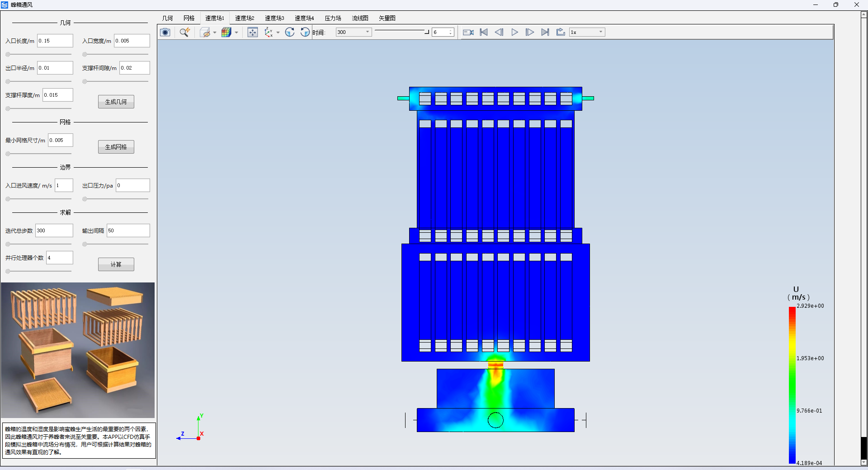
Task: Click the colored cube display mode icon
Action: (226, 32)
